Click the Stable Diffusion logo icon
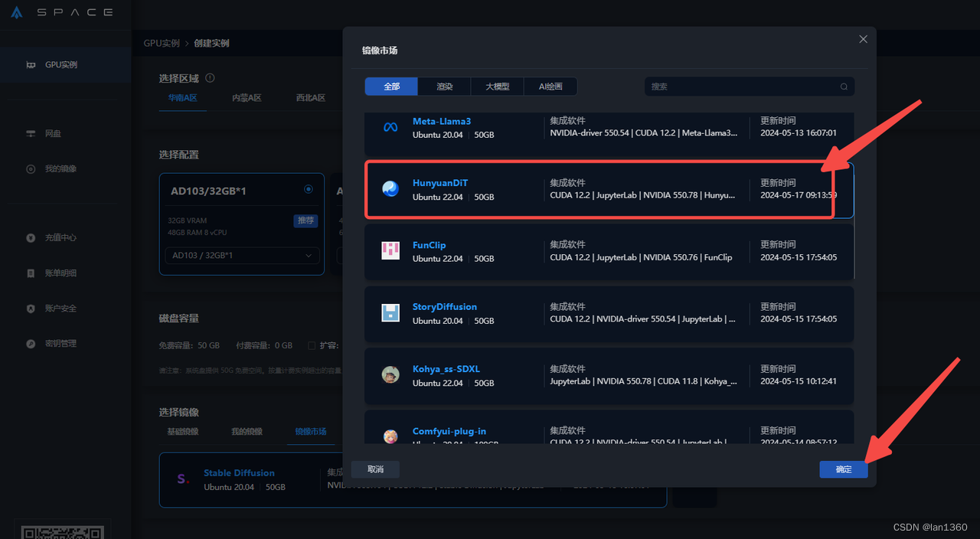The image size is (980, 539). 182,479
